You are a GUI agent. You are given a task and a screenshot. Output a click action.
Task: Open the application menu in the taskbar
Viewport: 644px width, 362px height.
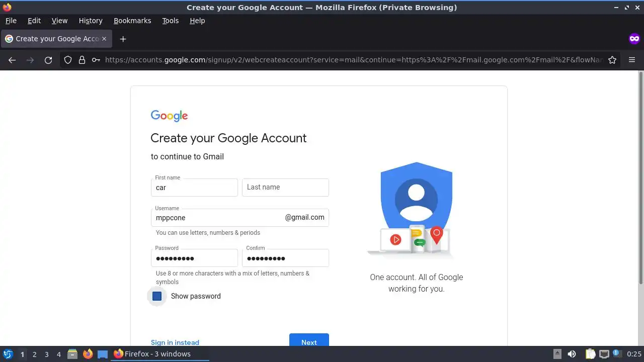(x=8, y=354)
